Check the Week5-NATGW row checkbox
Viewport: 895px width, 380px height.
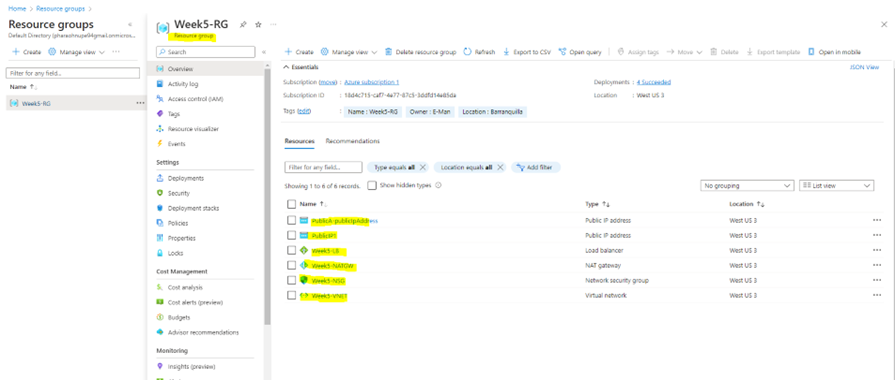292,265
